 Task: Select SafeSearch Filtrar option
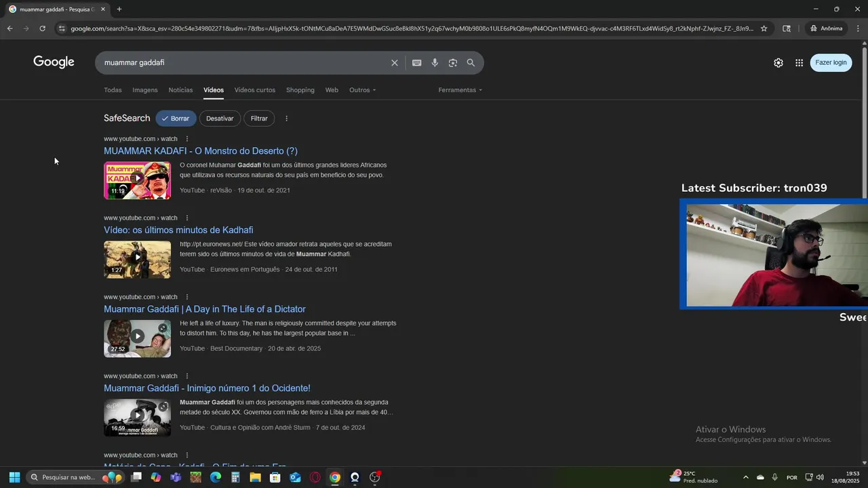pyautogui.click(x=259, y=119)
